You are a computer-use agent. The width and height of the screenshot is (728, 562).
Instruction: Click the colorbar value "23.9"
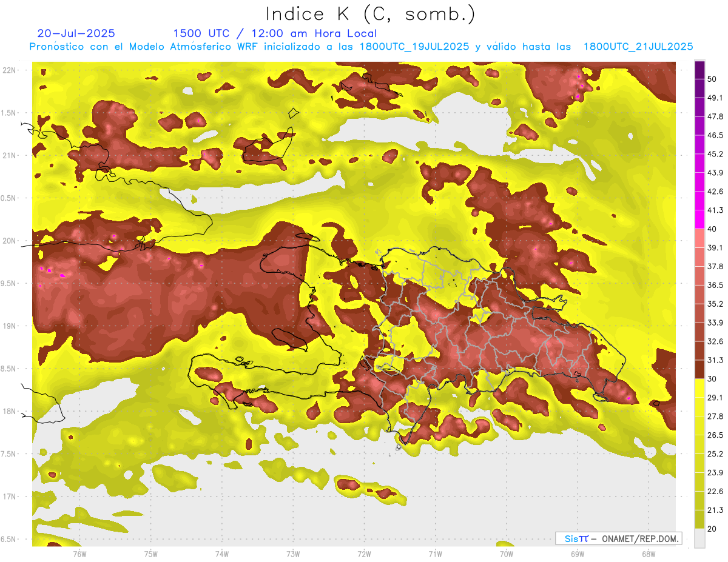[715, 473]
